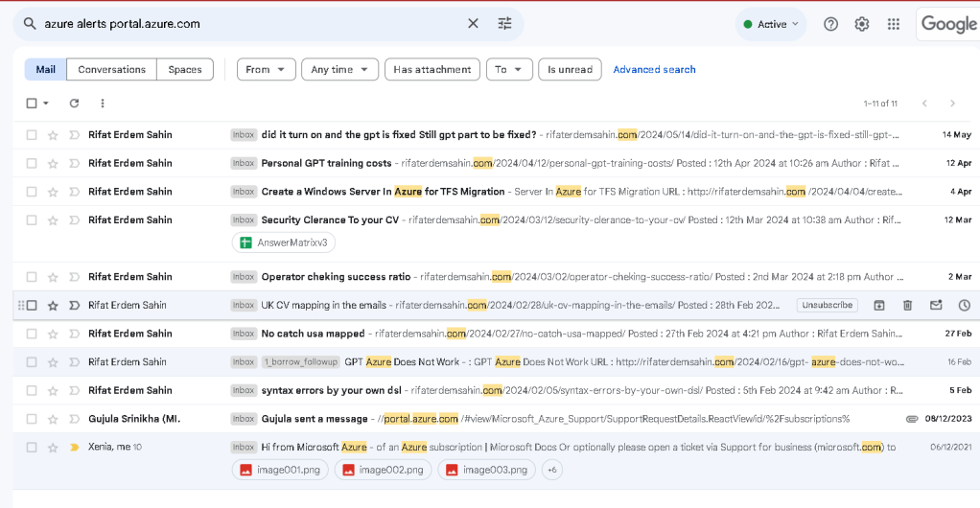The image size is (980, 508).
Task: Click the 1_borrow_followup label tag
Action: click(x=301, y=361)
